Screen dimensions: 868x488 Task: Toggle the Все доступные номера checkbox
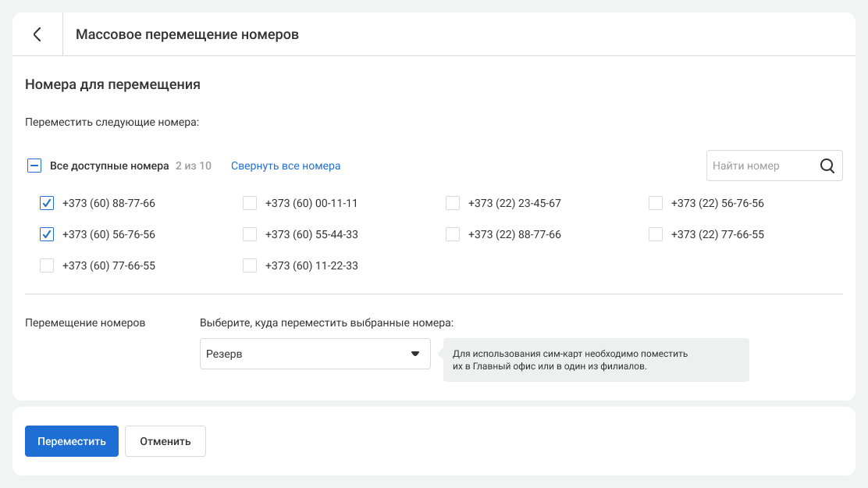pyautogui.click(x=34, y=166)
